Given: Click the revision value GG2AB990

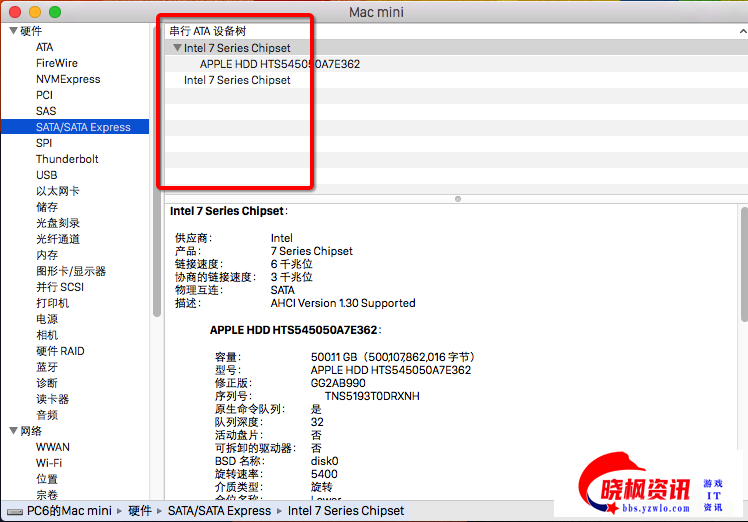Looking at the screenshot, I should [338, 383].
